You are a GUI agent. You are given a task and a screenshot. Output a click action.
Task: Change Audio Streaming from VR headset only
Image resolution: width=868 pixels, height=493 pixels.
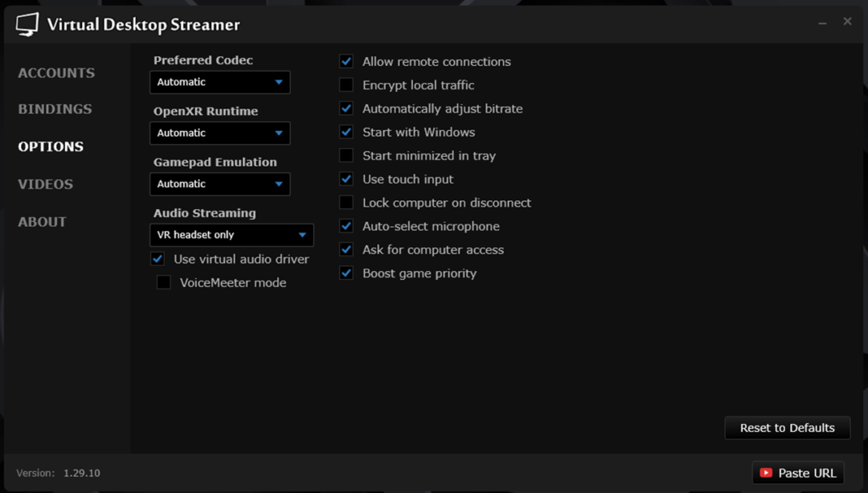point(231,235)
